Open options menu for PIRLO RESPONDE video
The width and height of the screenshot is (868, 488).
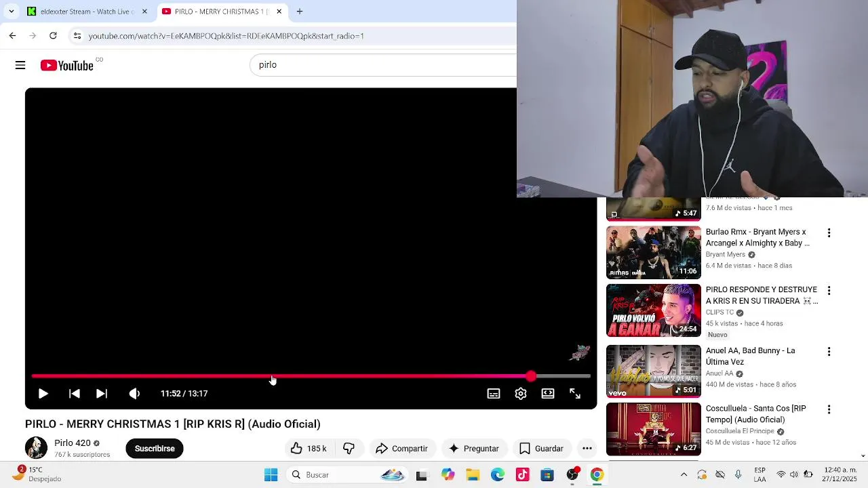pyautogui.click(x=829, y=291)
